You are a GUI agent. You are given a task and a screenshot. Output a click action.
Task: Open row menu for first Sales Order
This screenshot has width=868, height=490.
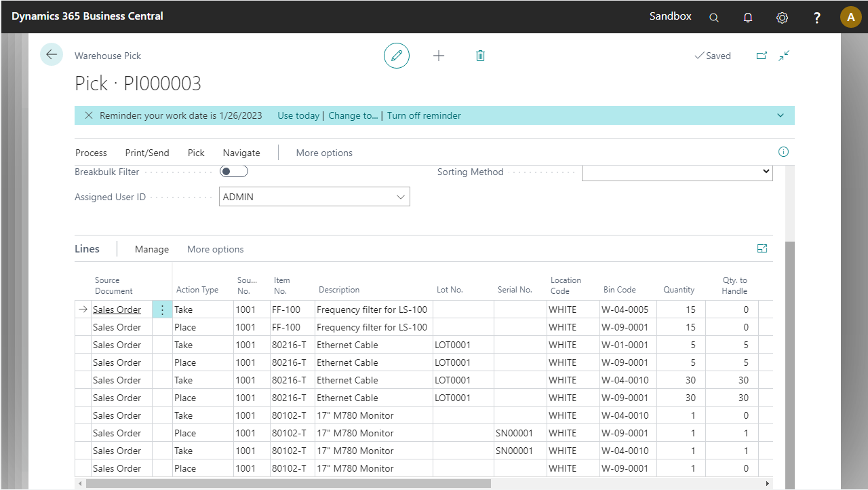click(162, 309)
